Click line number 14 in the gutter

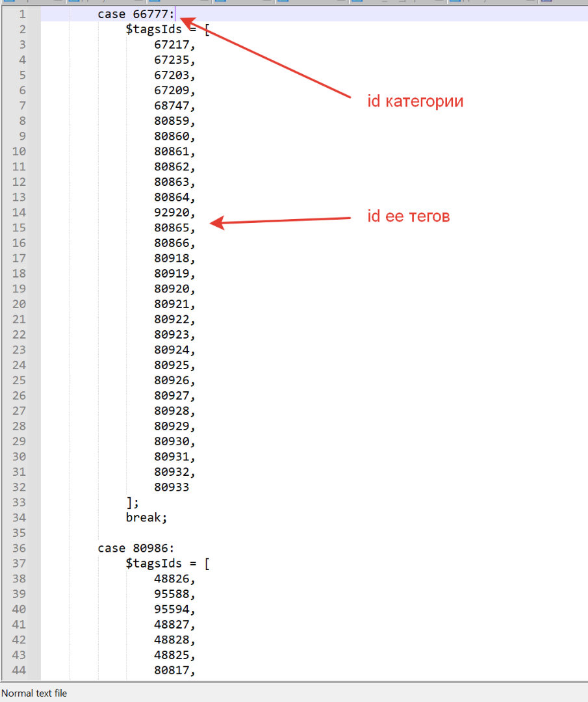click(x=19, y=213)
